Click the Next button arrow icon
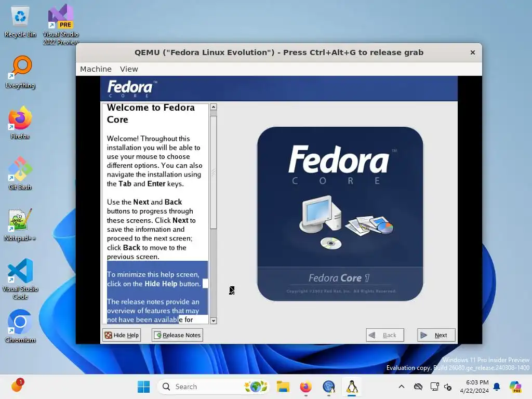 coord(424,335)
